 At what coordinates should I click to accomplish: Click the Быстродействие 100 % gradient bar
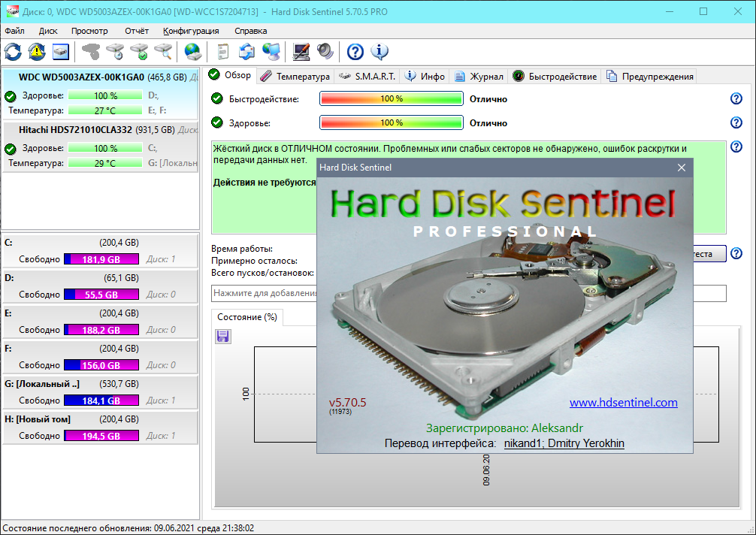point(392,98)
